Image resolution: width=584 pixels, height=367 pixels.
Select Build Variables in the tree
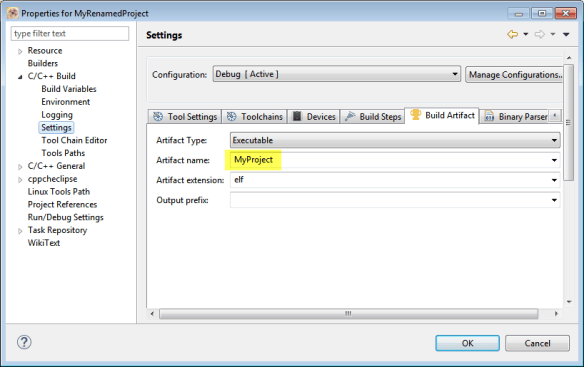(69, 89)
